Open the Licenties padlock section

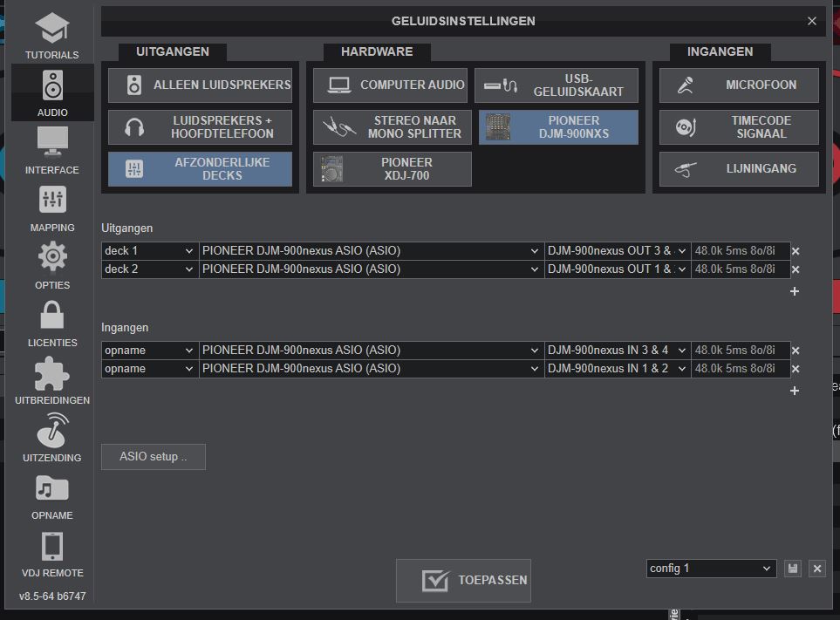pyautogui.click(x=52, y=323)
